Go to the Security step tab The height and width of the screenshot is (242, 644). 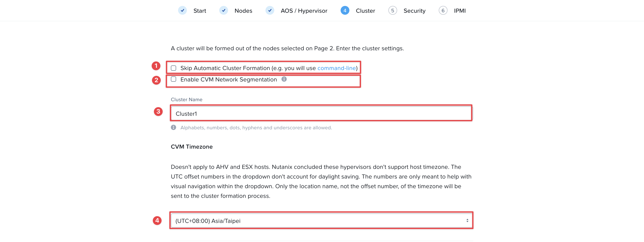[x=414, y=11]
